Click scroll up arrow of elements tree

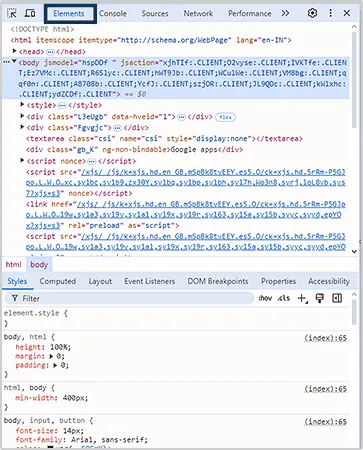pos(354,27)
